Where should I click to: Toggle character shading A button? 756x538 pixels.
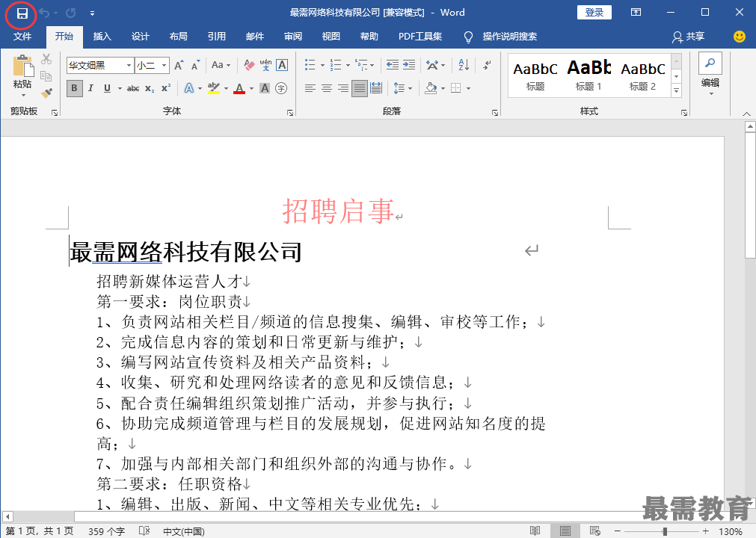pos(264,88)
